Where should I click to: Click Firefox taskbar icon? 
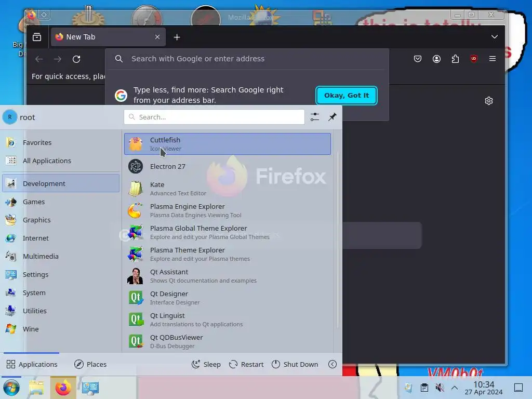[63, 388]
